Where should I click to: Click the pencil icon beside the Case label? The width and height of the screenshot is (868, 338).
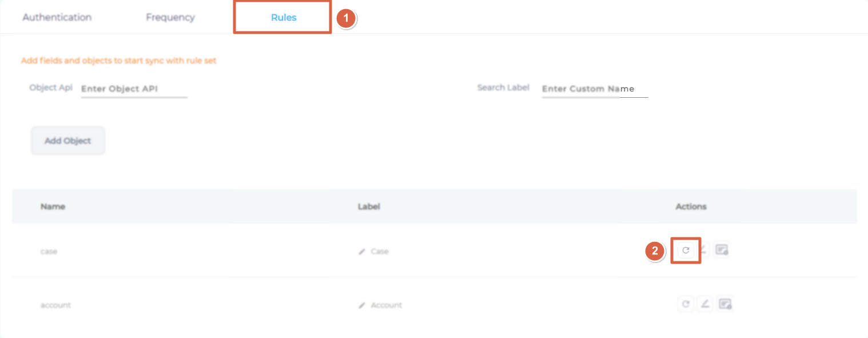361,252
